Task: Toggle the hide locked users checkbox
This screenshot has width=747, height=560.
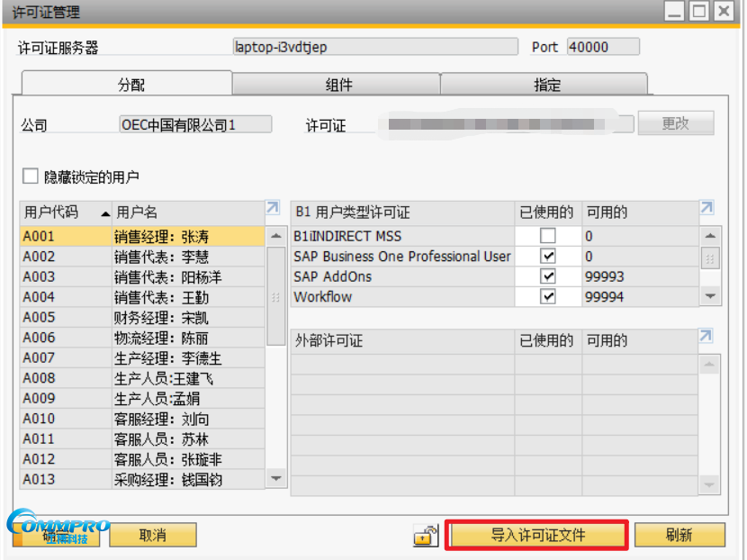Action: pyautogui.click(x=31, y=176)
